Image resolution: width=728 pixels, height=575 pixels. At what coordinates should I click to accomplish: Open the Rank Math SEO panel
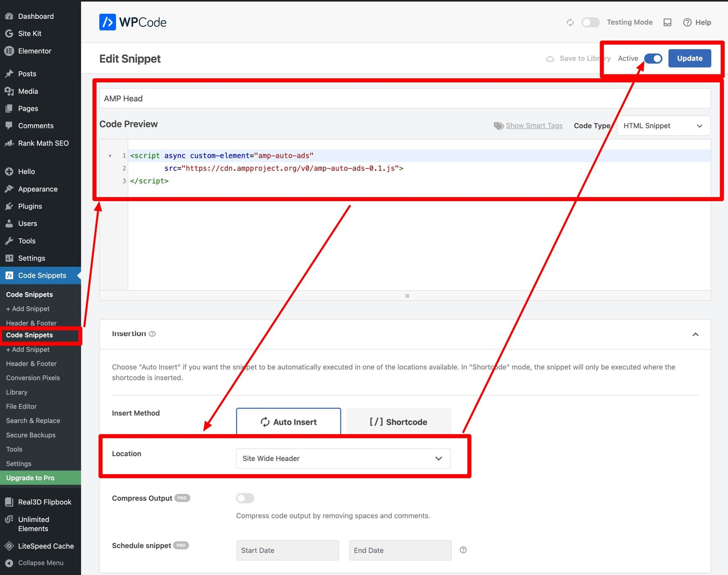(x=42, y=143)
